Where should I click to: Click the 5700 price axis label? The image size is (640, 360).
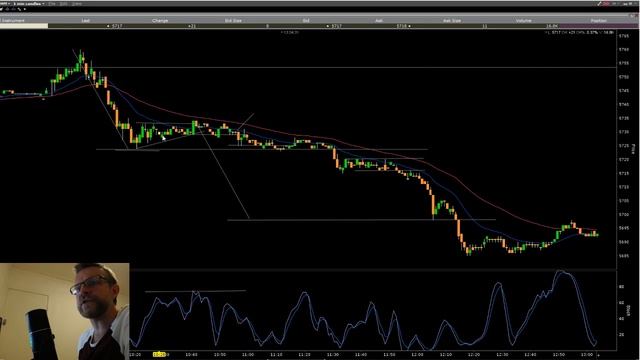coord(624,214)
